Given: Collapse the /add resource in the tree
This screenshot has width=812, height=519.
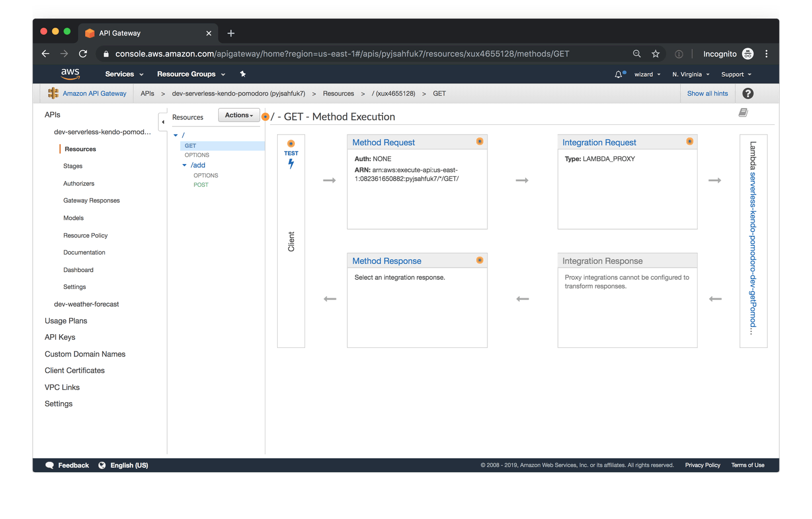Looking at the screenshot, I should point(184,165).
